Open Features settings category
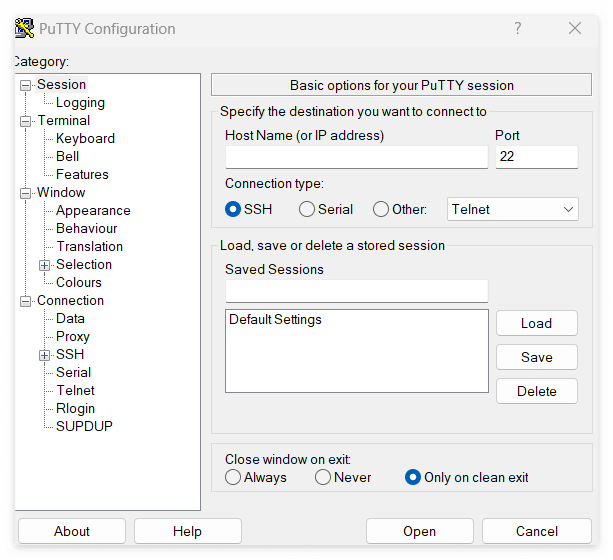This screenshot has width=613, height=560. click(82, 174)
